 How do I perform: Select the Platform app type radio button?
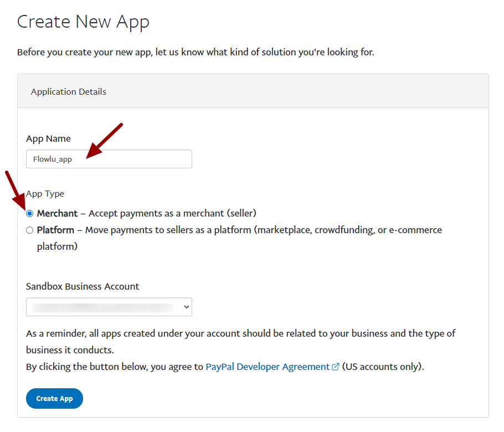click(29, 230)
